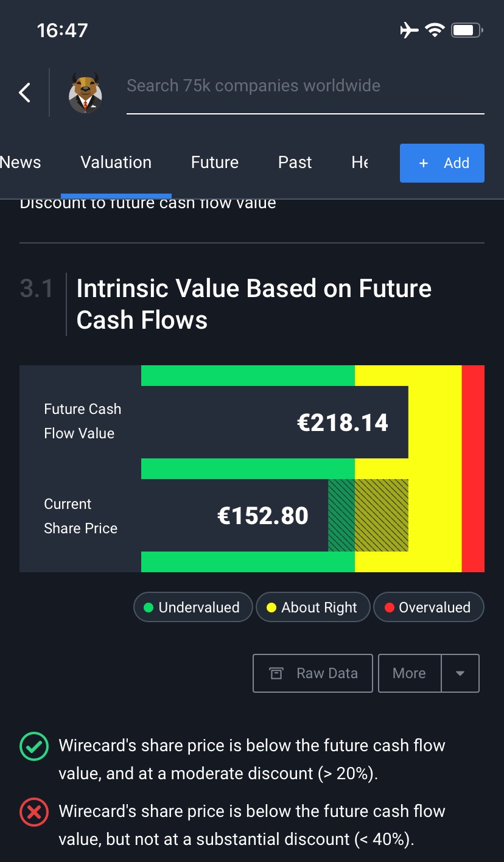
Task: Tap the Simply Wall St bull avatar
Action: pyautogui.click(x=86, y=92)
